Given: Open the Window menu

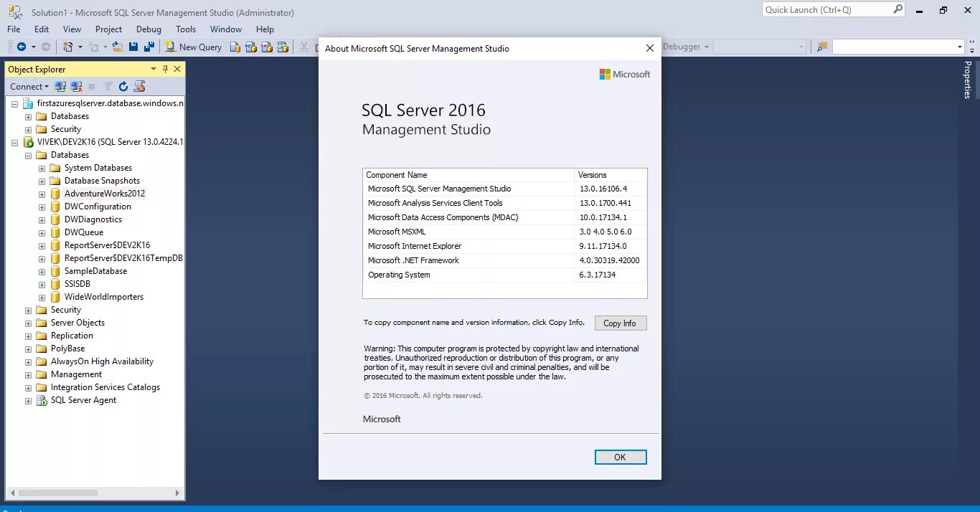Looking at the screenshot, I should [x=226, y=29].
